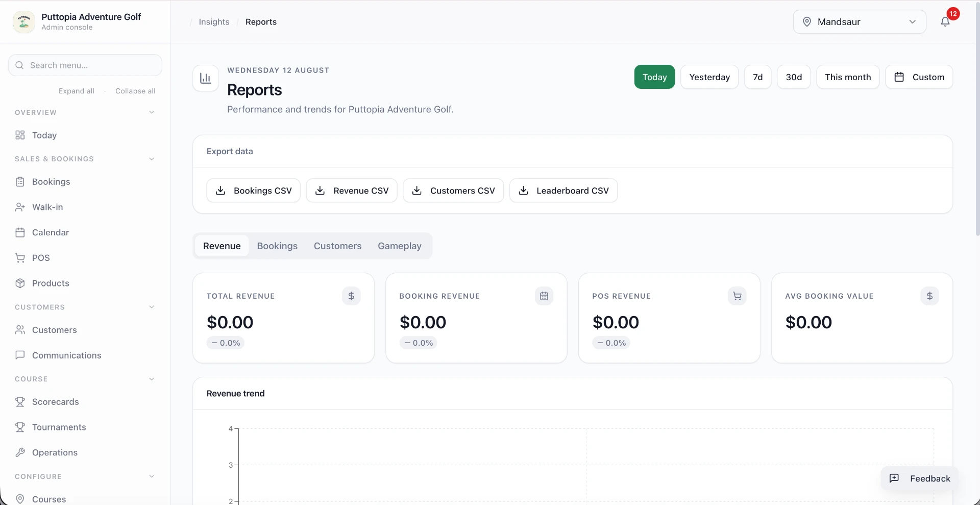The width and height of the screenshot is (980, 505).
Task: Click the Today sidebar grid icon
Action: [20, 135]
